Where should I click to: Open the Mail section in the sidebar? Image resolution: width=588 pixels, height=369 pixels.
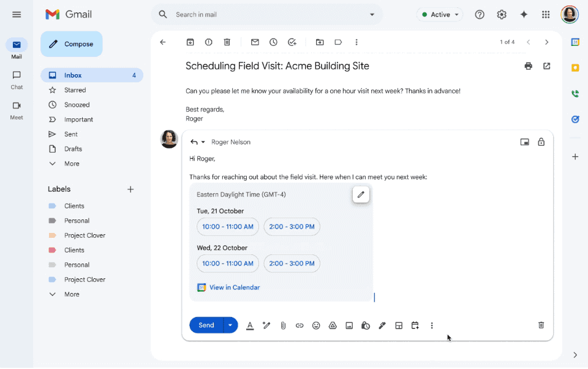click(17, 49)
